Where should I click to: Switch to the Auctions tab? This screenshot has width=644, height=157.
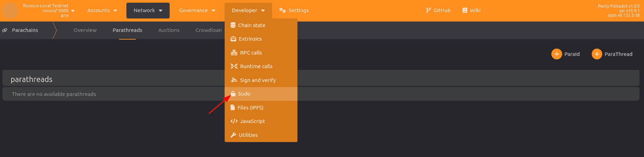coord(169,30)
